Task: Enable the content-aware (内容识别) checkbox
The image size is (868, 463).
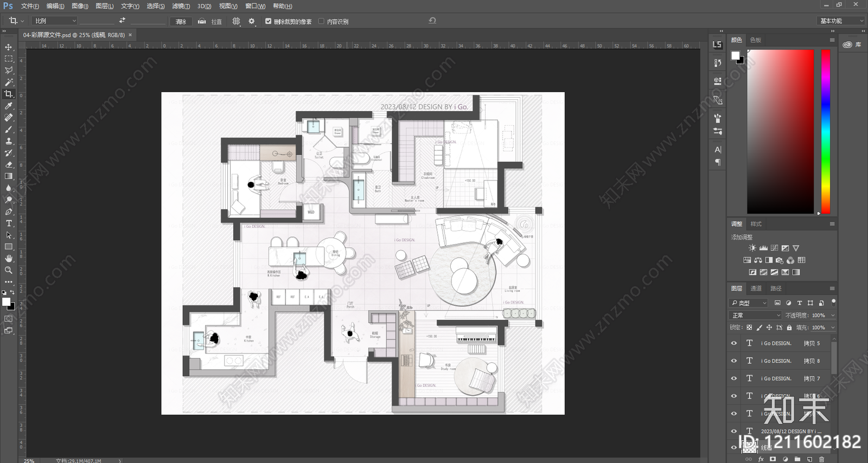Action: 321,21
